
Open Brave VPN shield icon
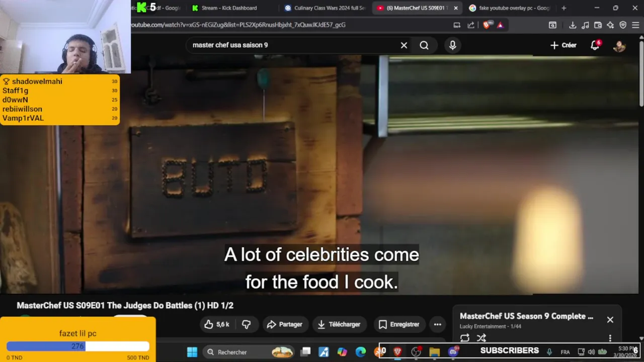pyautogui.click(x=623, y=25)
